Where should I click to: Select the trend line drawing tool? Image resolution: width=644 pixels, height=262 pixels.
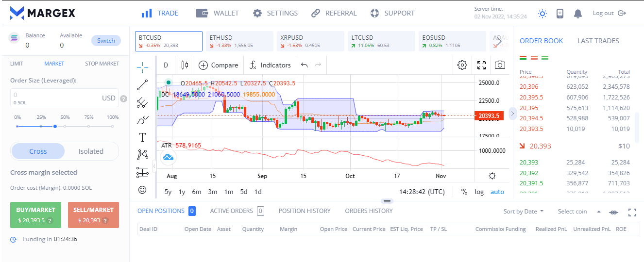pos(142,85)
